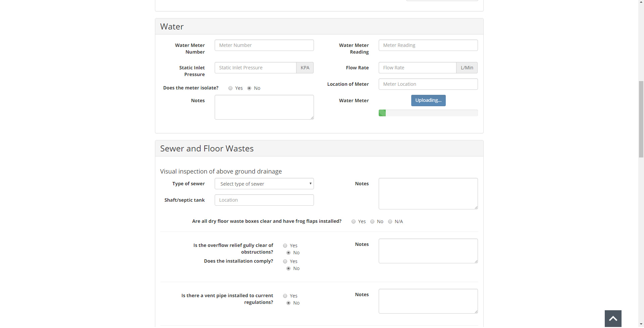Click the Meter Location input field
644x328 pixels.
point(428,84)
